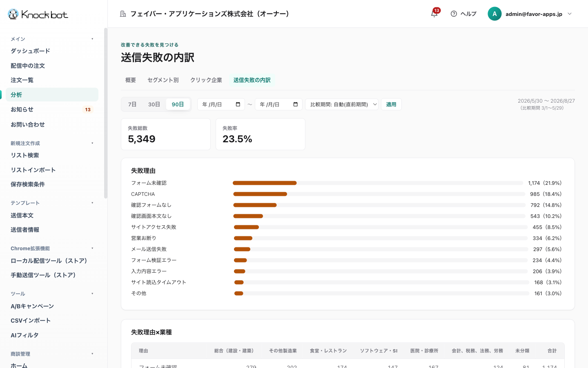
Task: Open calendar picker in end date field
Action: (x=296, y=104)
